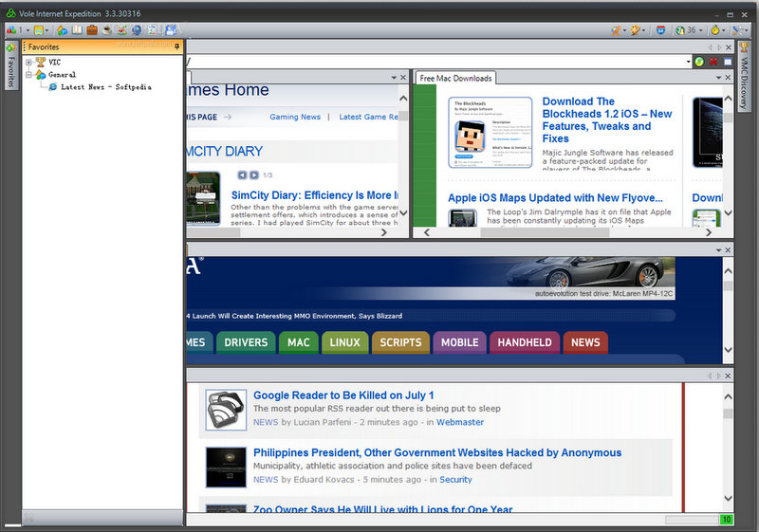Click the previous slide arrow near 1/3
This screenshot has width=759, height=532.
[x=242, y=175]
